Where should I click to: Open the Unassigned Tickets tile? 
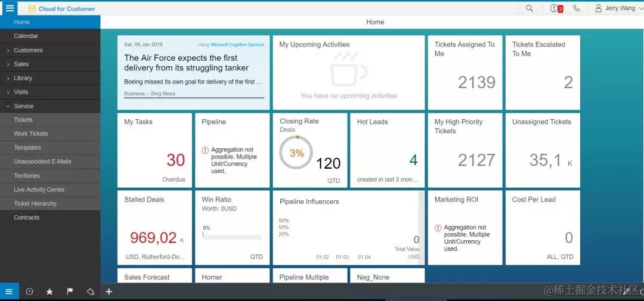pos(543,150)
